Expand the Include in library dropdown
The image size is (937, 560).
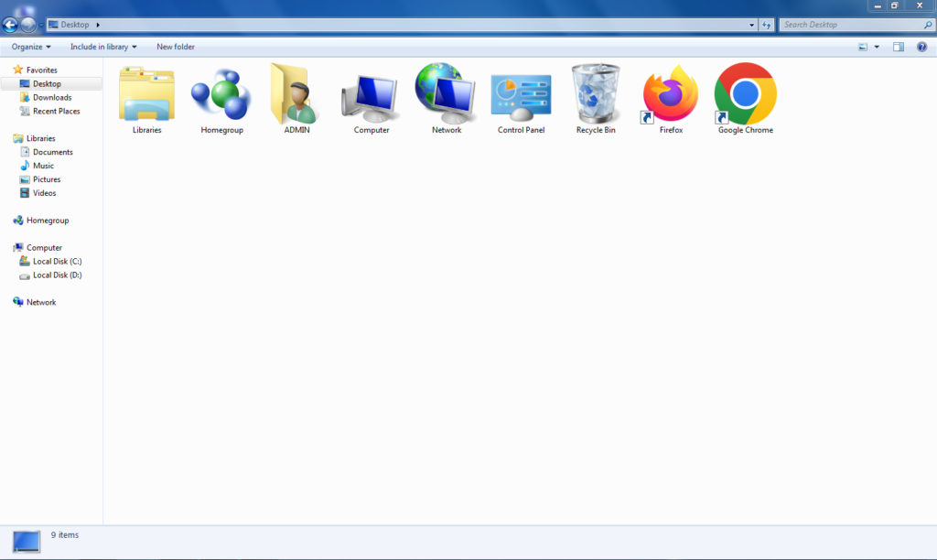102,47
